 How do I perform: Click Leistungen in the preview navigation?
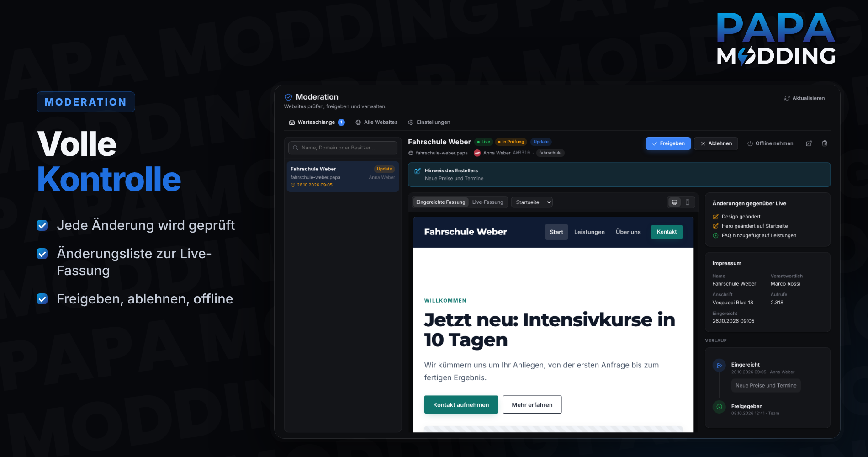[x=589, y=232]
